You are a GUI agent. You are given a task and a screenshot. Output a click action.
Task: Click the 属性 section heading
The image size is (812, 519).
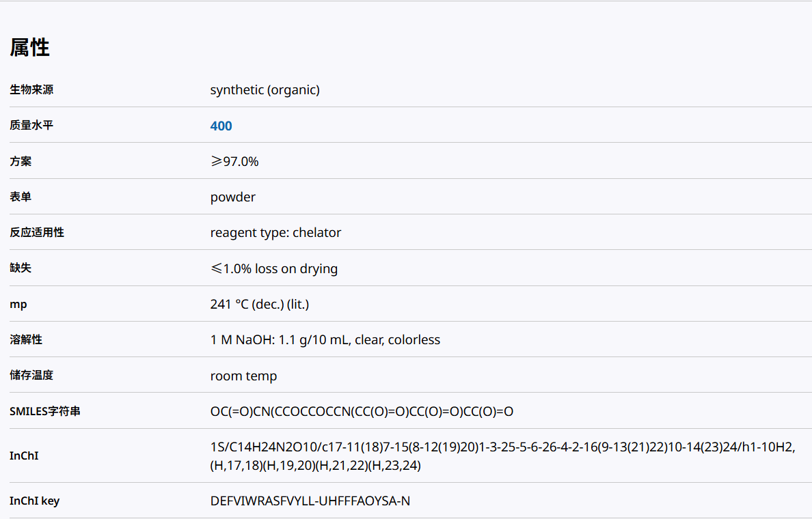click(x=29, y=48)
